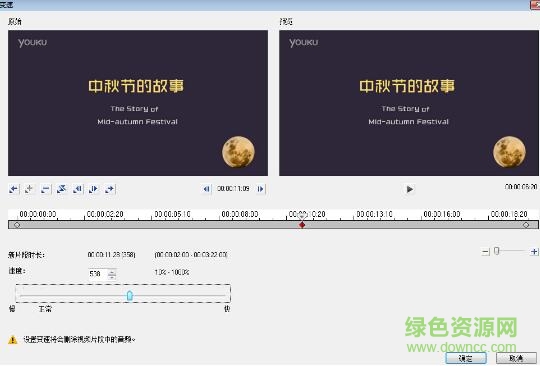Click the speed spinner arrows

tap(112, 274)
